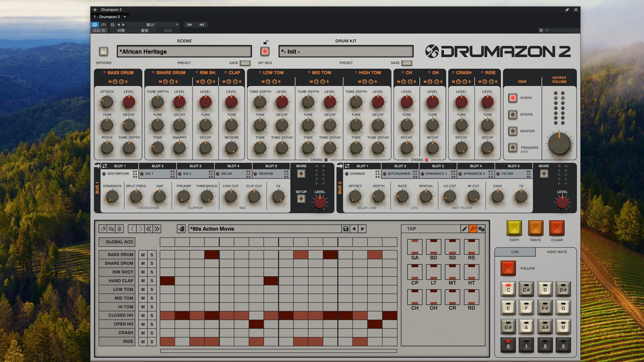Mute the BASS DRUM sequencer row

click(143, 255)
